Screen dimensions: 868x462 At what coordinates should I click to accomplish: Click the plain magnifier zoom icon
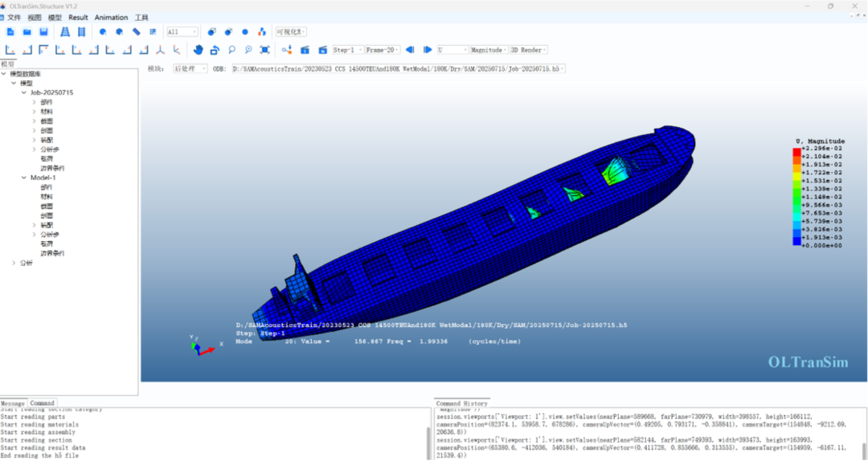tap(231, 50)
